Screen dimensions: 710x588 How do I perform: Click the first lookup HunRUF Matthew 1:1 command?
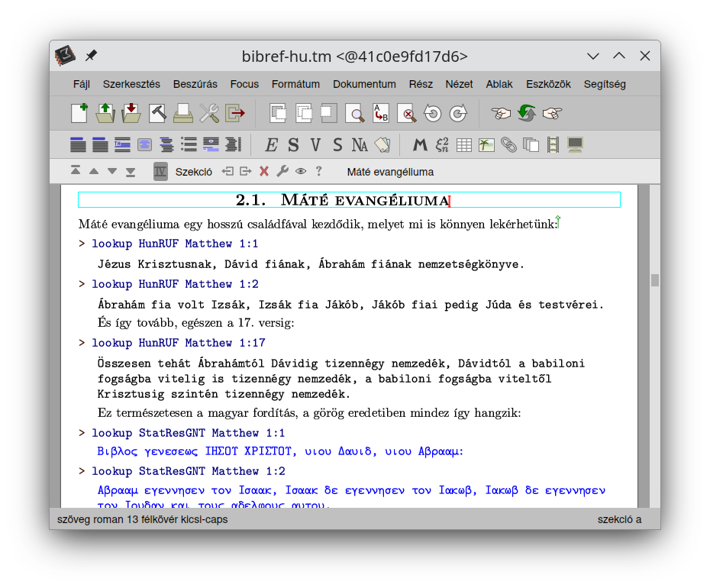[x=175, y=244]
